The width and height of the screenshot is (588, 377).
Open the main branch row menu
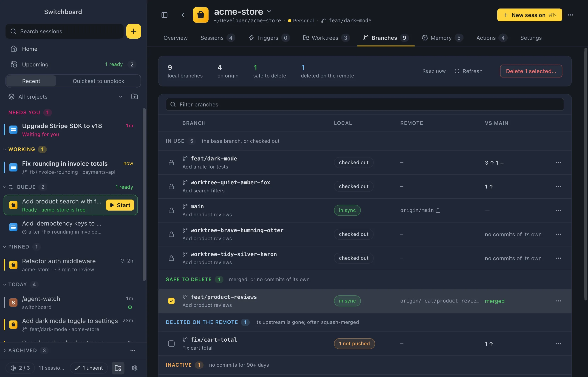[x=558, y=210]
